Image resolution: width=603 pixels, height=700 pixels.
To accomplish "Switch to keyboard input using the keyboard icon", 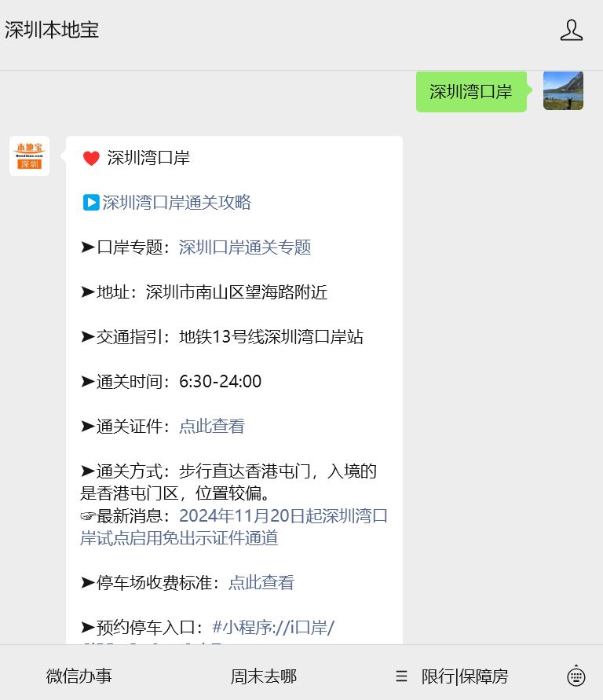I will [x=576, y=676].
